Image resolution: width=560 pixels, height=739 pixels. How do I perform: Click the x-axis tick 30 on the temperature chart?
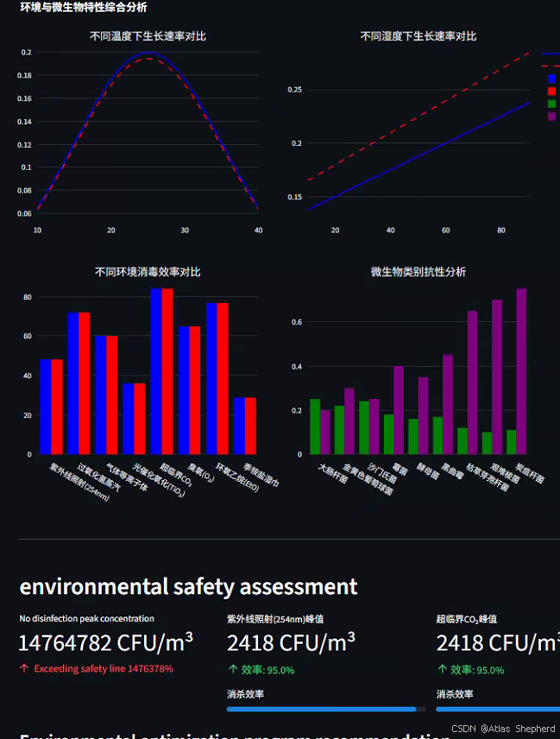pos(185,230)
